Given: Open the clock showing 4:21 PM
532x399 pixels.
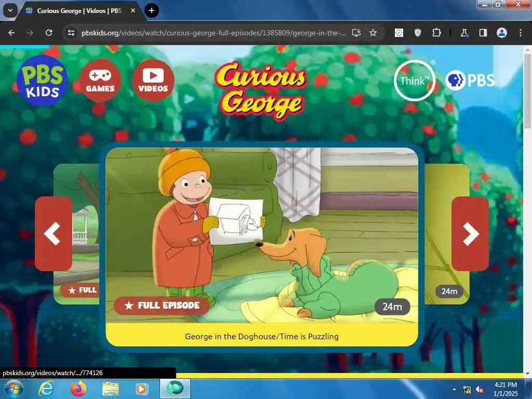Looking at the screenshot, I should [506, 389].
